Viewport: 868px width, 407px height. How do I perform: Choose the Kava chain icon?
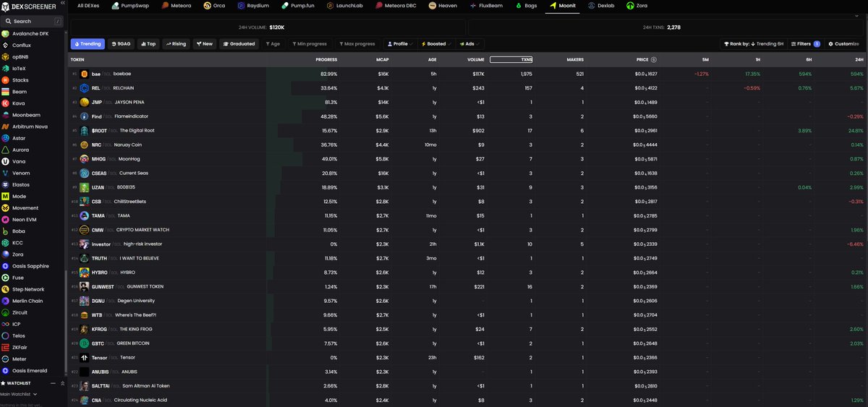[x=5, y=103]
